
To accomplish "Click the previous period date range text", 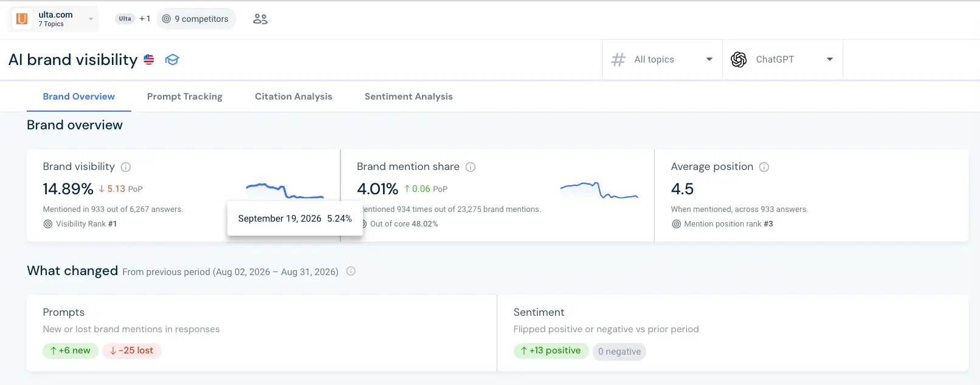I will (x=230, y=272).
